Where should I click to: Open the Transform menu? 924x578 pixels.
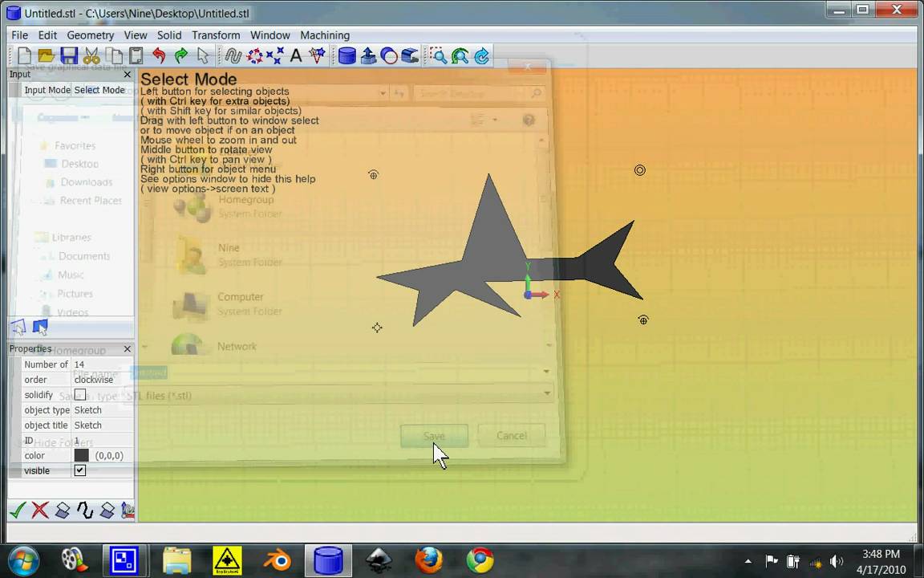tap(216, 35)
